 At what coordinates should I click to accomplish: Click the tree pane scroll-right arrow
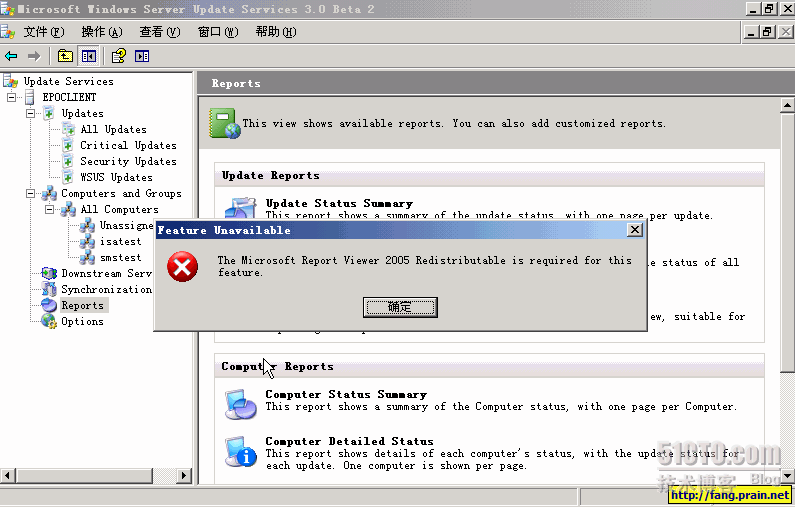[184, 476]
